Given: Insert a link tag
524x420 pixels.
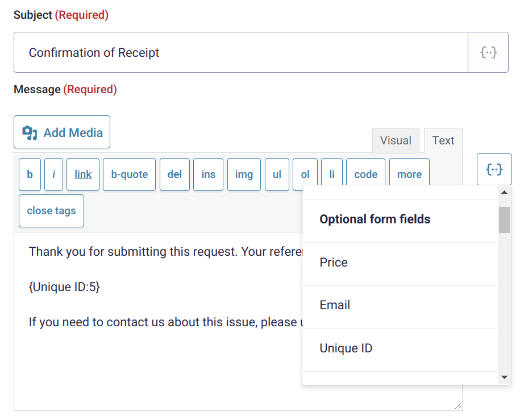Looking at the screenshot, I should point(83,174).
